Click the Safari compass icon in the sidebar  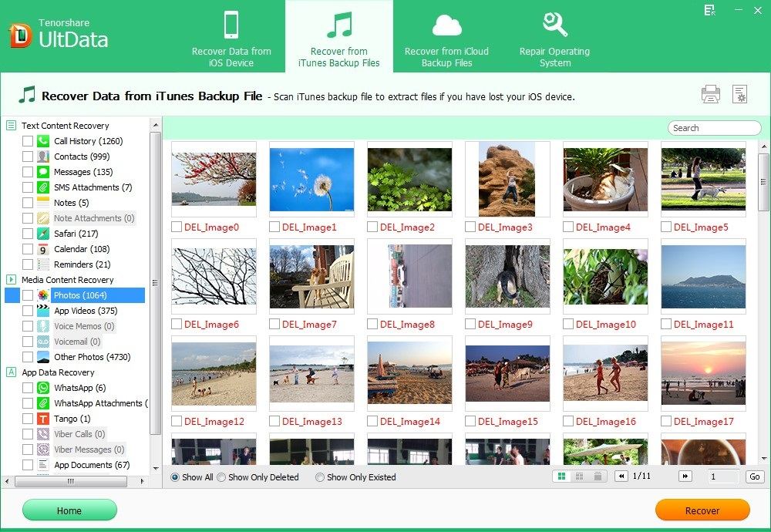click(43, 234)
